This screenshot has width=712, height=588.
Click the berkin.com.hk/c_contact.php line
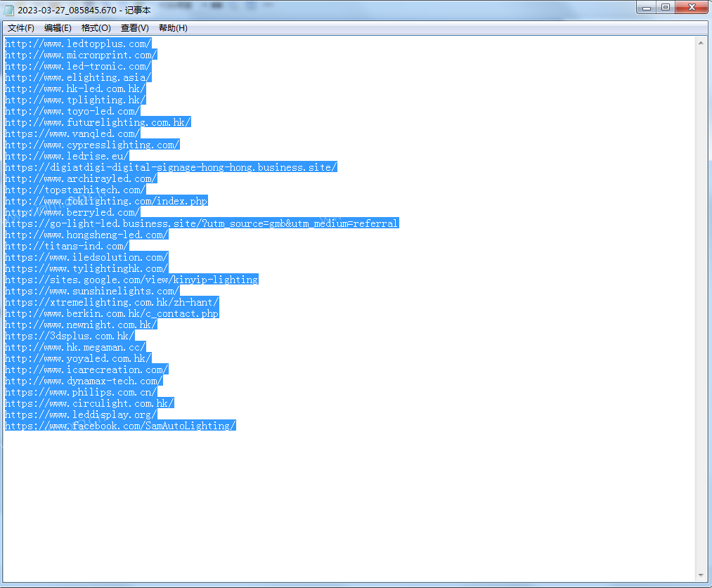point(112,313)
